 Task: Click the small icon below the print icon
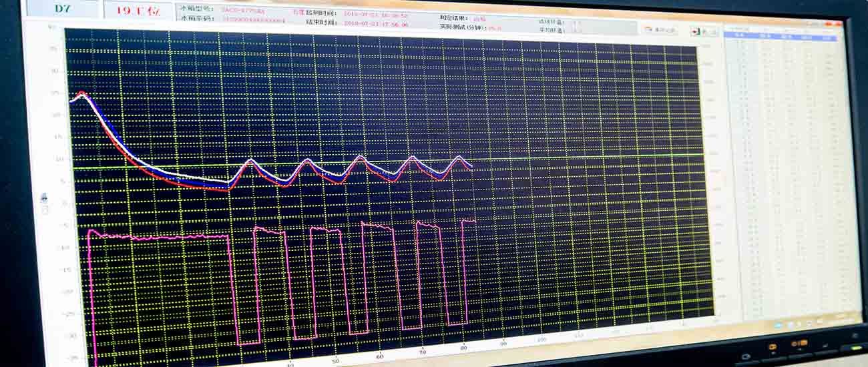pyautogui.click(x=45, y=210)
